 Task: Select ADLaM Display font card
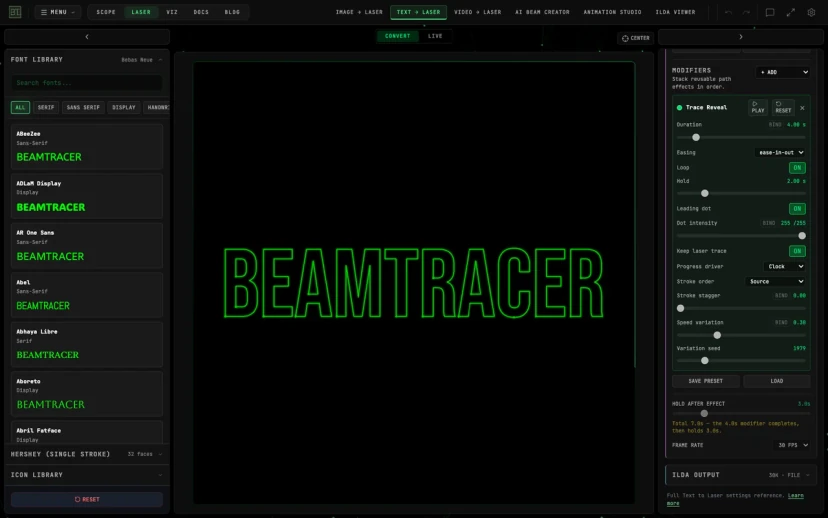coord(87,196)
